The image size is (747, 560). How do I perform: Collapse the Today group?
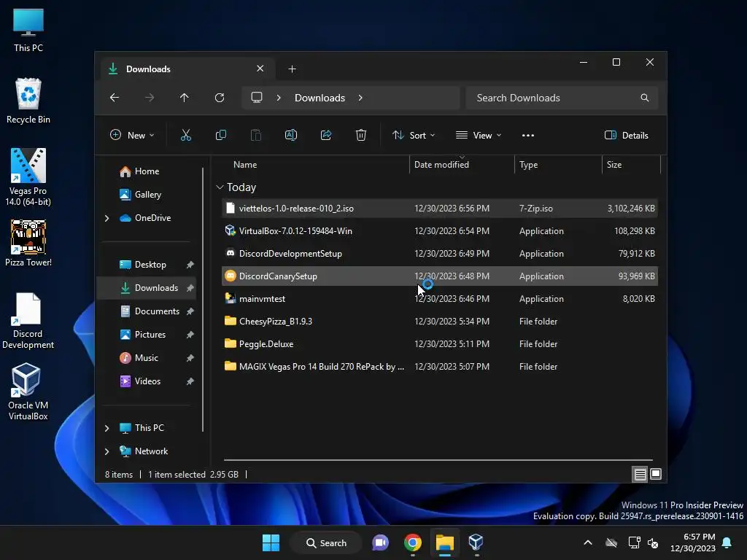click(x=220, y=187)
